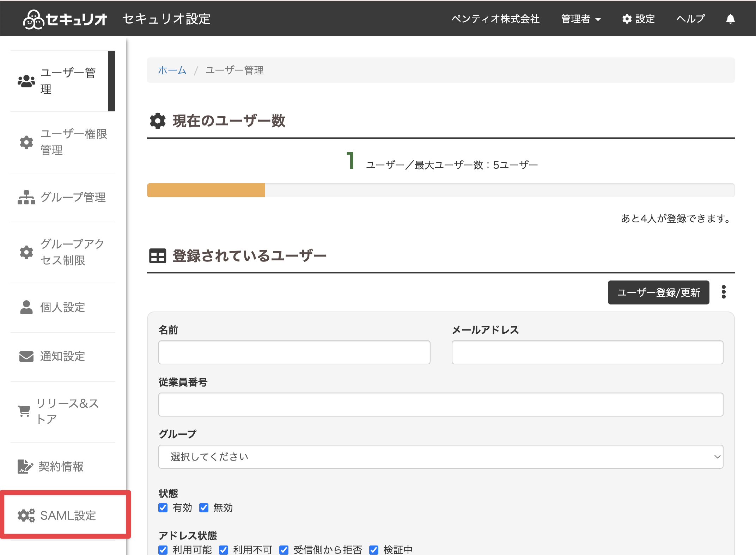This screenshot has width=756, height=555.
Task: Click the green user count number 1
Action: pos(350,161)
